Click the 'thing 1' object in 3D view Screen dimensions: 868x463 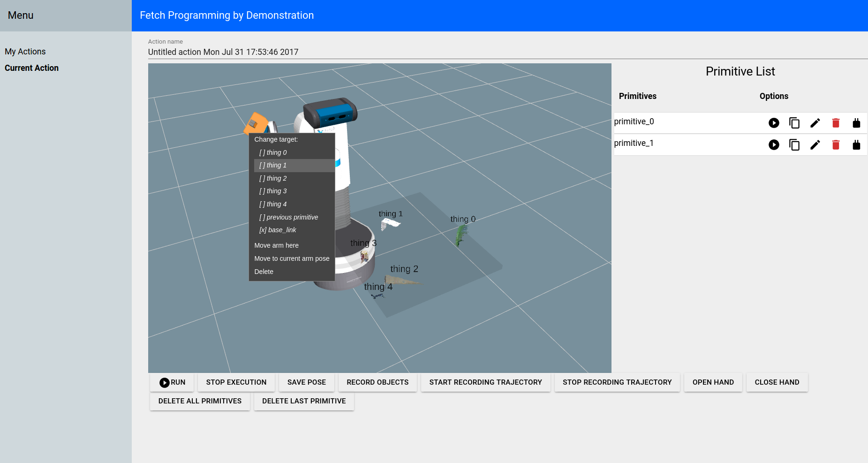point(390,224)
